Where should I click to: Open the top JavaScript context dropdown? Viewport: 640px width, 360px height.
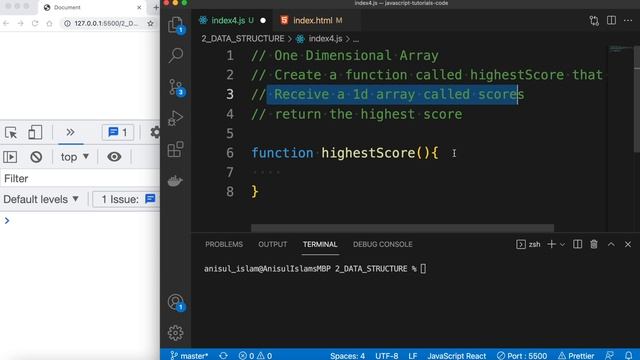[x=75, y=157]
